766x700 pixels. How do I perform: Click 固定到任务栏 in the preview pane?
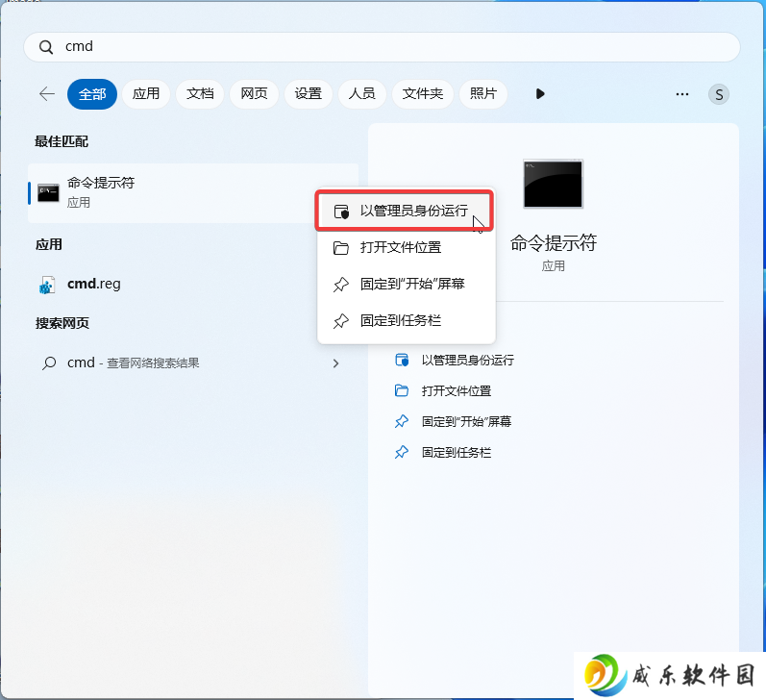pos(457,453)
